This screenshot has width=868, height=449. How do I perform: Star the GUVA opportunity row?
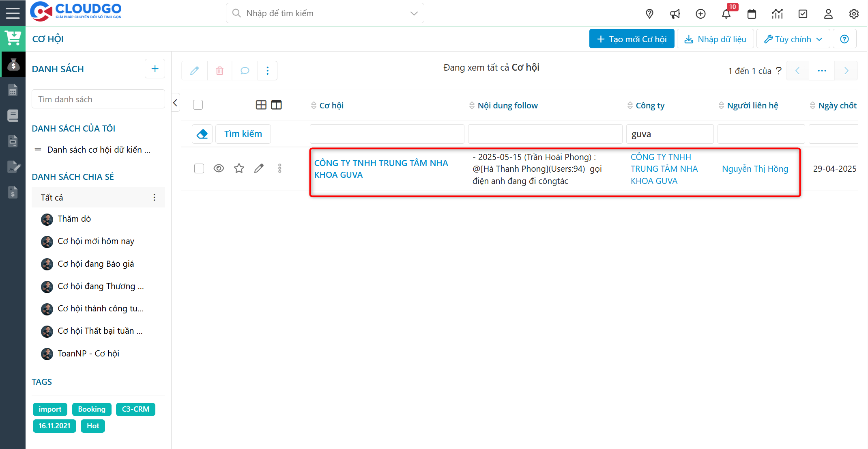pos(239,168)
